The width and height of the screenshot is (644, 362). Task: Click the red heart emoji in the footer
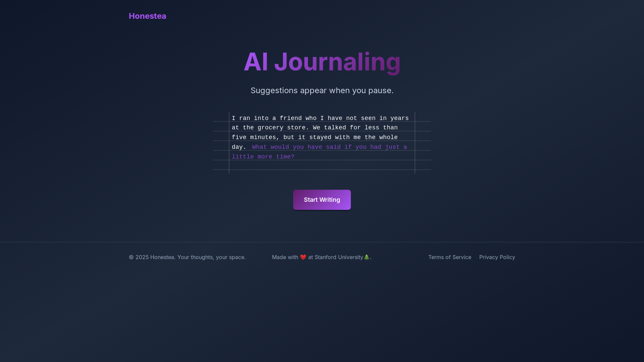[303, 257]
